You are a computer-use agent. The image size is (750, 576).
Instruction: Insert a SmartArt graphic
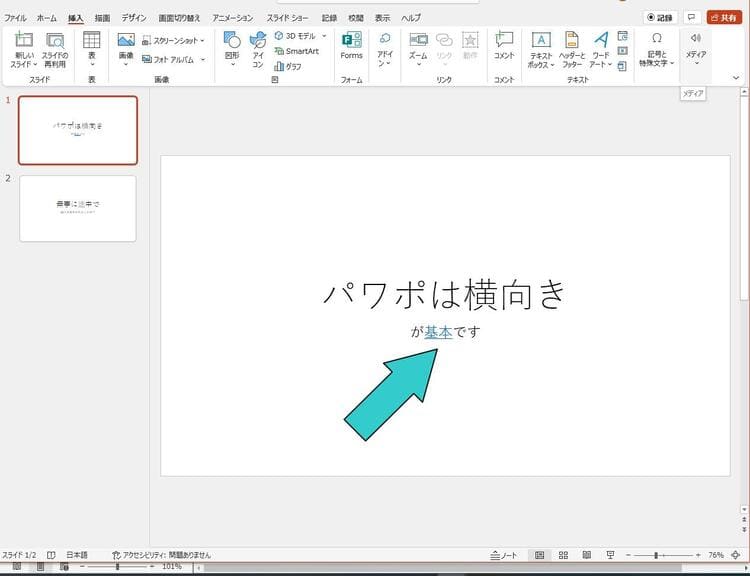coord(297,51)
